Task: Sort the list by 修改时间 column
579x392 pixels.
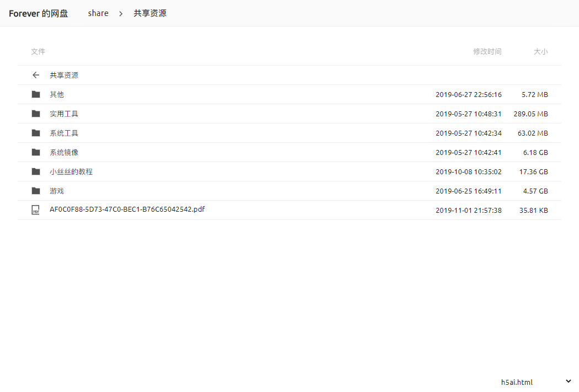Action: pyautogui.click(x=487, y=52)
